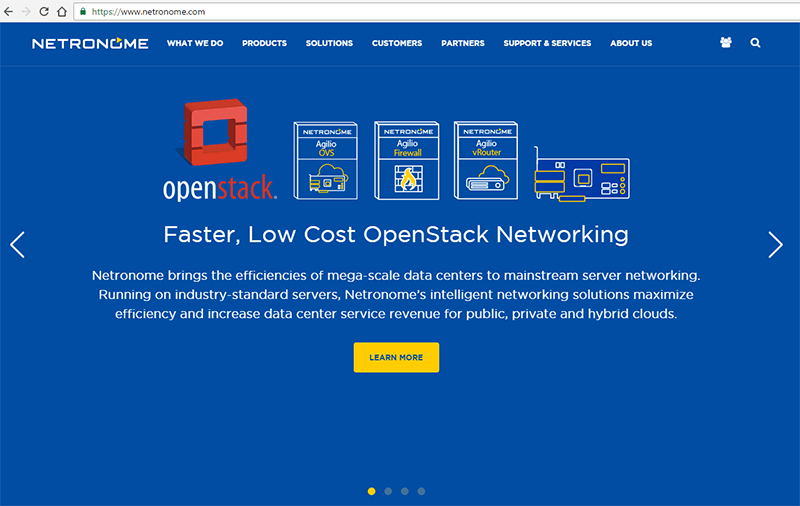This screenshot has height=506, width=800.
Task: Select the fourth carousel dot
Action: tap(421, 491)
